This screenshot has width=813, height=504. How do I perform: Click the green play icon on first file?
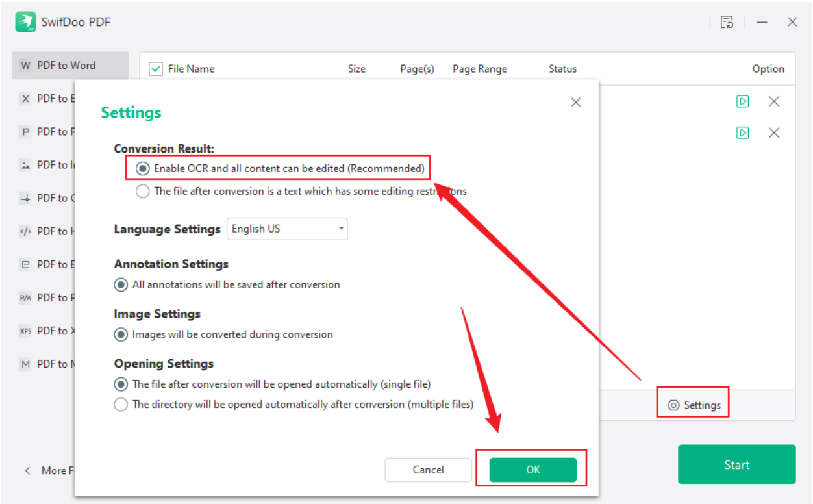pos(742,101)
